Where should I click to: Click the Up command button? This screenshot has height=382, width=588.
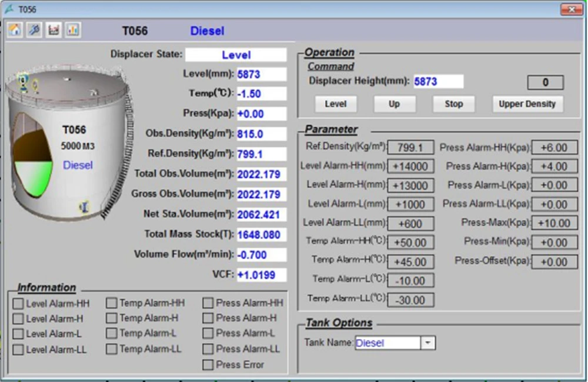point(395,104)
